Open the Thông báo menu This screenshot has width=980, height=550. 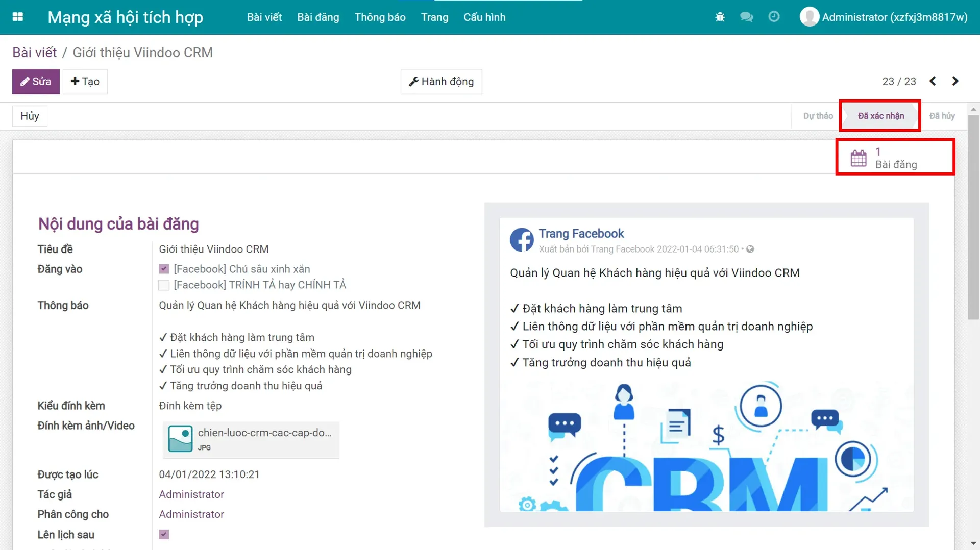(x=380, y=17)
